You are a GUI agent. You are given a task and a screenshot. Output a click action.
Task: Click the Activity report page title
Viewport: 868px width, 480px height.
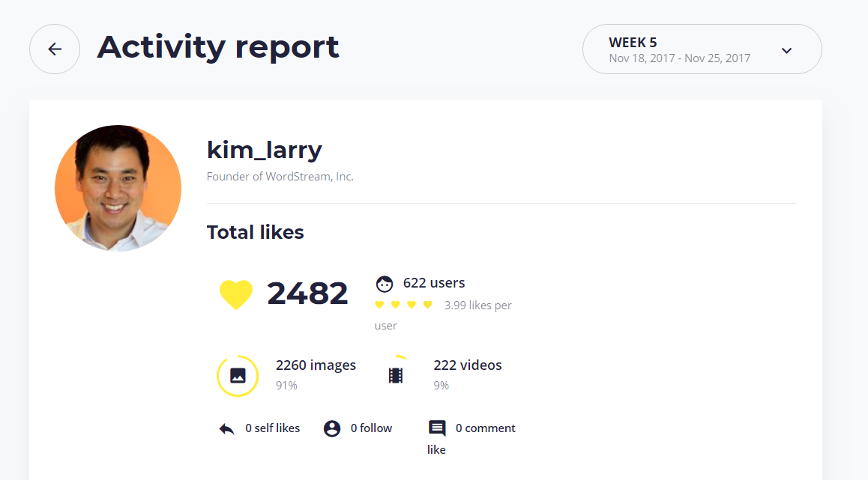coord(218,48)
